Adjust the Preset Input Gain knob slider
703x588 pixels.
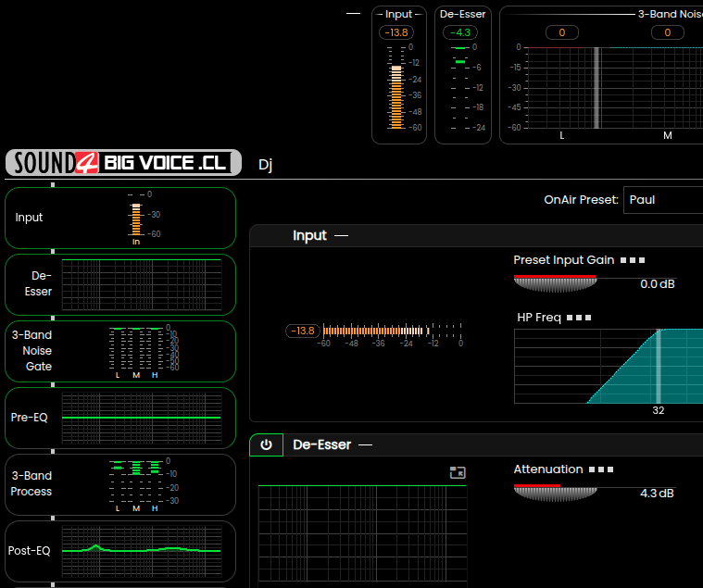pos(555,283)
